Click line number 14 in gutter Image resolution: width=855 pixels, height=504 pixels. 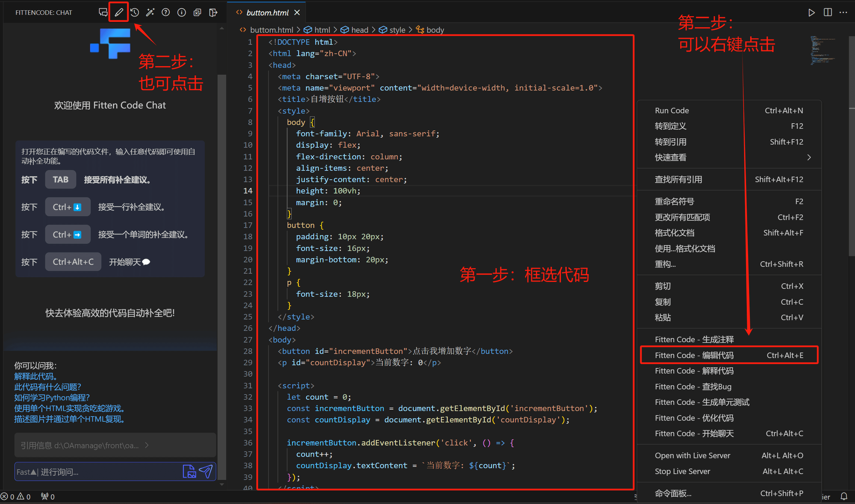(248, 191)
